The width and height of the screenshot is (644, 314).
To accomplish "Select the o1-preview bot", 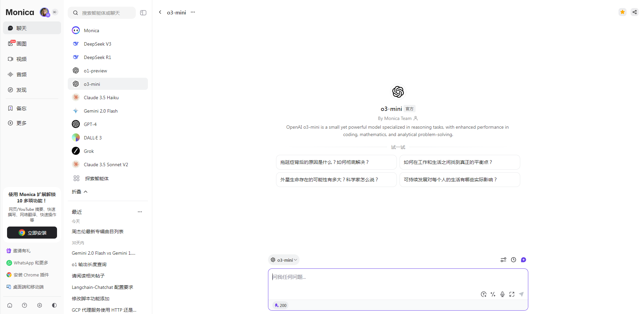I will pyautogui.click(x=108, y=71).
